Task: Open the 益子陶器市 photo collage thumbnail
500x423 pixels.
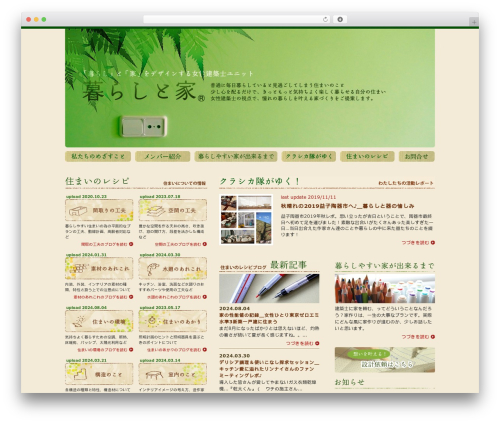Action: pos(246,220)
